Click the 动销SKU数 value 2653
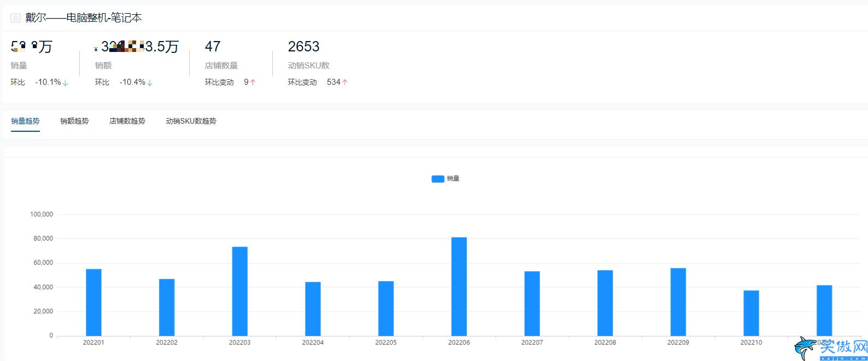The height and width of the screenshot is (361, 868). tap(304, 46)
